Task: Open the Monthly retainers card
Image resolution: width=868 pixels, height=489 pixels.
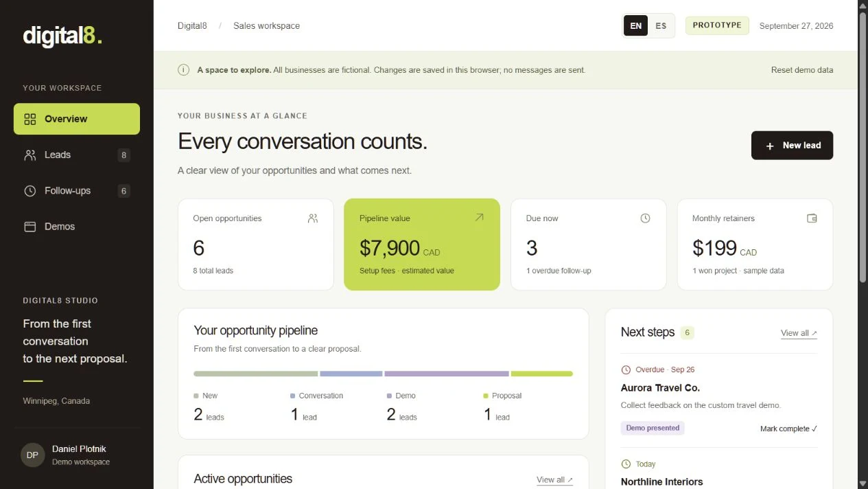Action: (755, 244)
